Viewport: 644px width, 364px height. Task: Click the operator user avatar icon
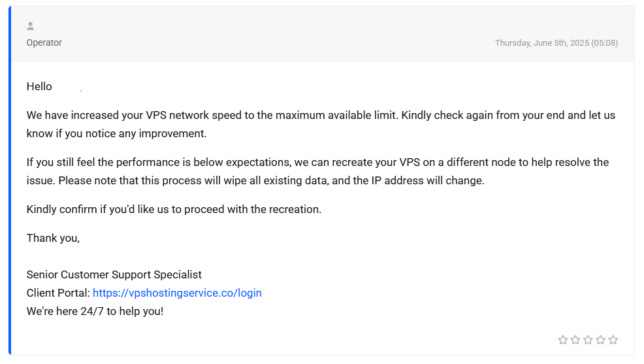click(31, 26)
